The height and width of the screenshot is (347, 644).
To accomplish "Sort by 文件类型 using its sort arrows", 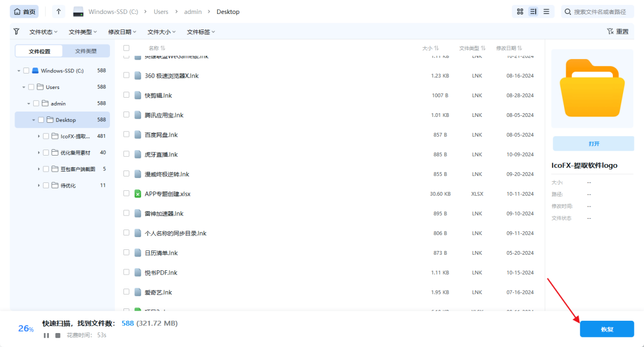I will point(483,48).
